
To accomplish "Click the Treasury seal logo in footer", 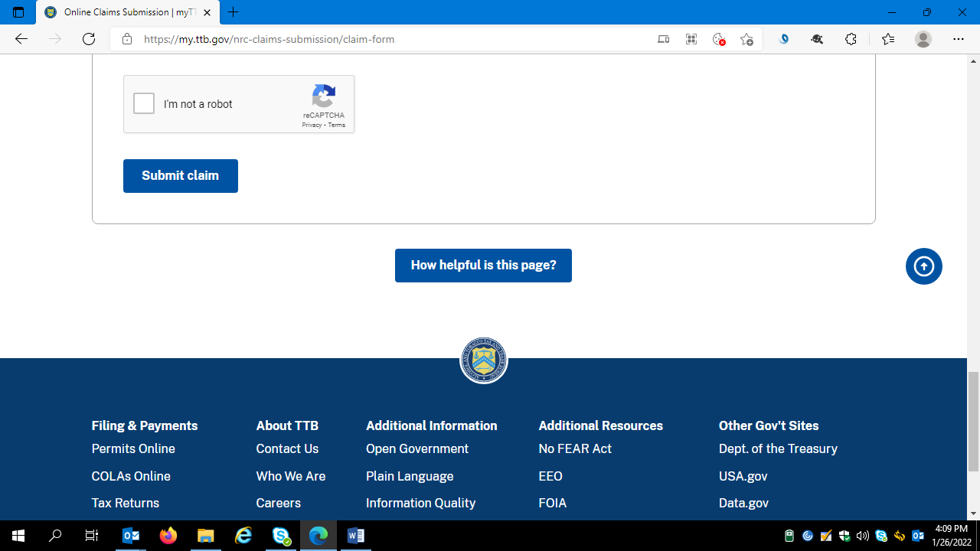I will 483,360.
